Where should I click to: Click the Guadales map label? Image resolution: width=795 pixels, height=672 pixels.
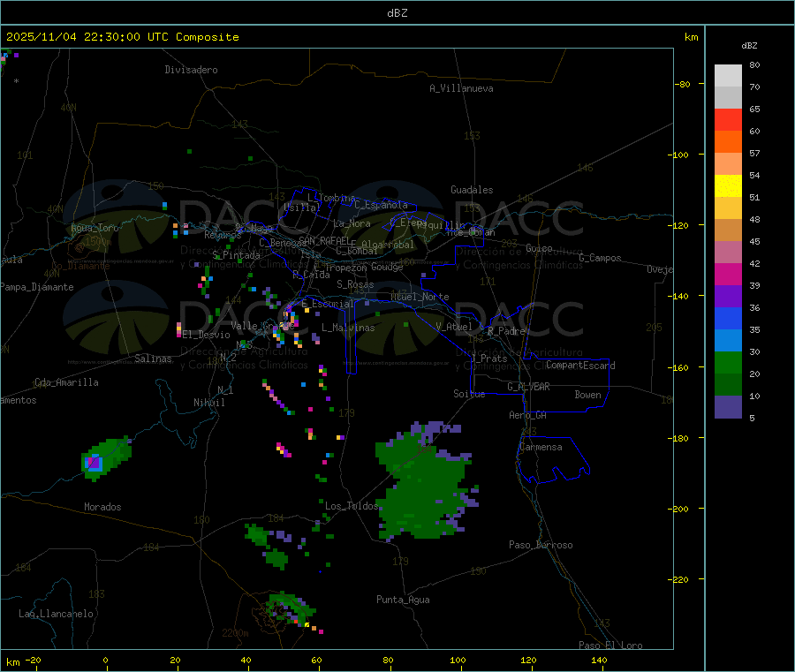472,190
